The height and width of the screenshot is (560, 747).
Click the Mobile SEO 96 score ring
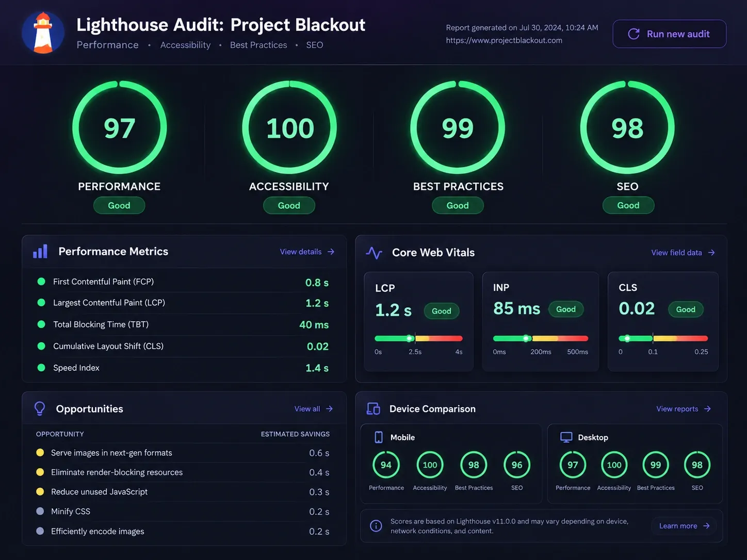point(517,465)
